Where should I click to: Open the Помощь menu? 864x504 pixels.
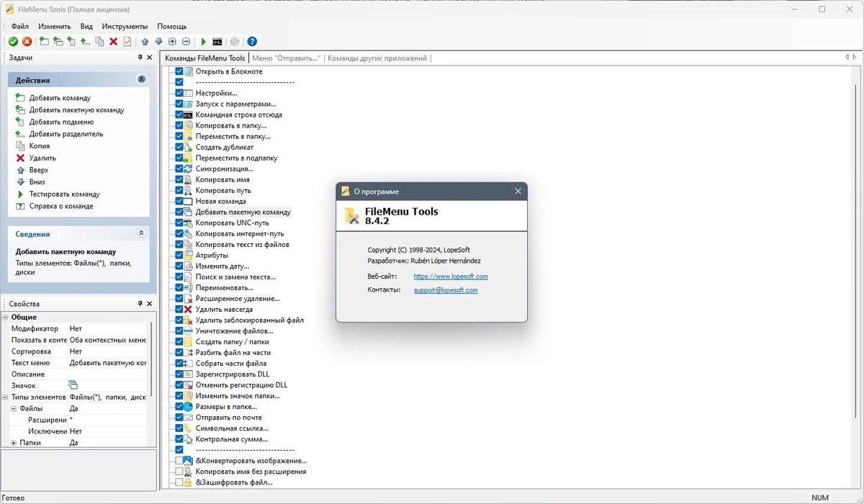(x=172, y=26)
